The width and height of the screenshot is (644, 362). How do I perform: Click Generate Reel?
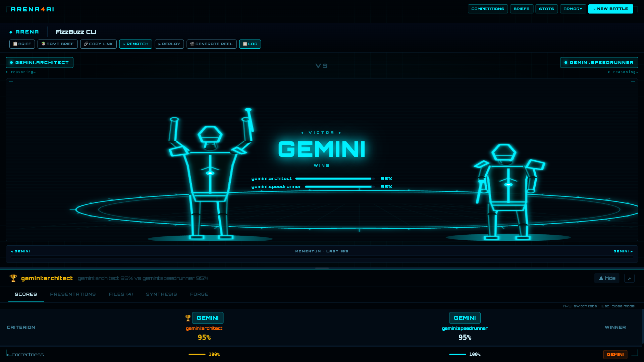[211, 44]
